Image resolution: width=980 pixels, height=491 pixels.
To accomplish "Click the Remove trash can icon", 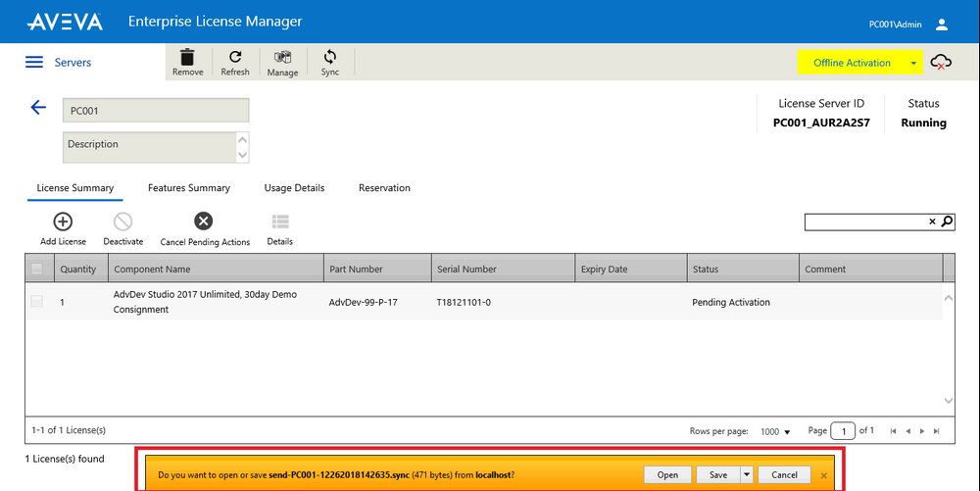I will 187,57.
